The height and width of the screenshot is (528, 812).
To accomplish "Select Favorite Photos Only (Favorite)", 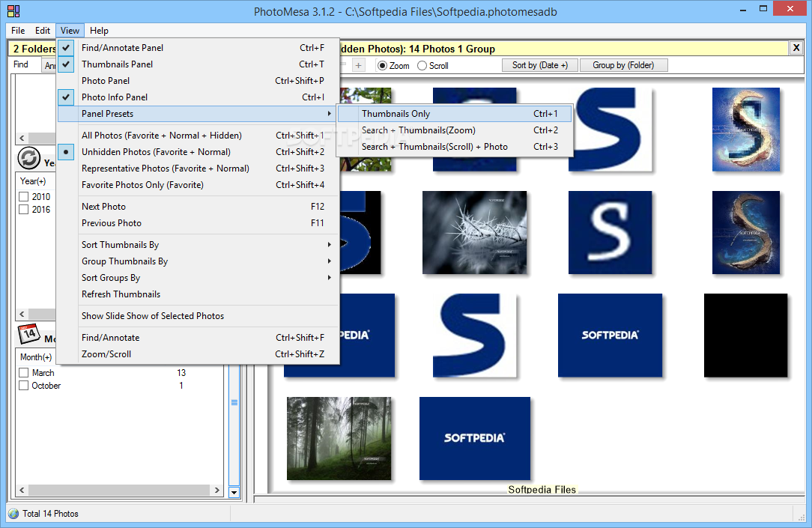I will (x=198, y=185).
